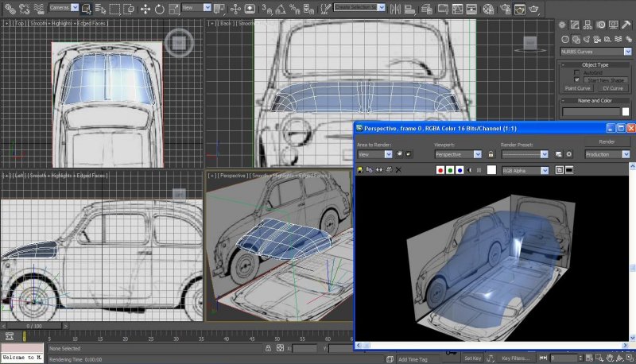Enable the AutoGrid checkbox
This screenshot has width=636, height=364.
(x=577, y=72)
